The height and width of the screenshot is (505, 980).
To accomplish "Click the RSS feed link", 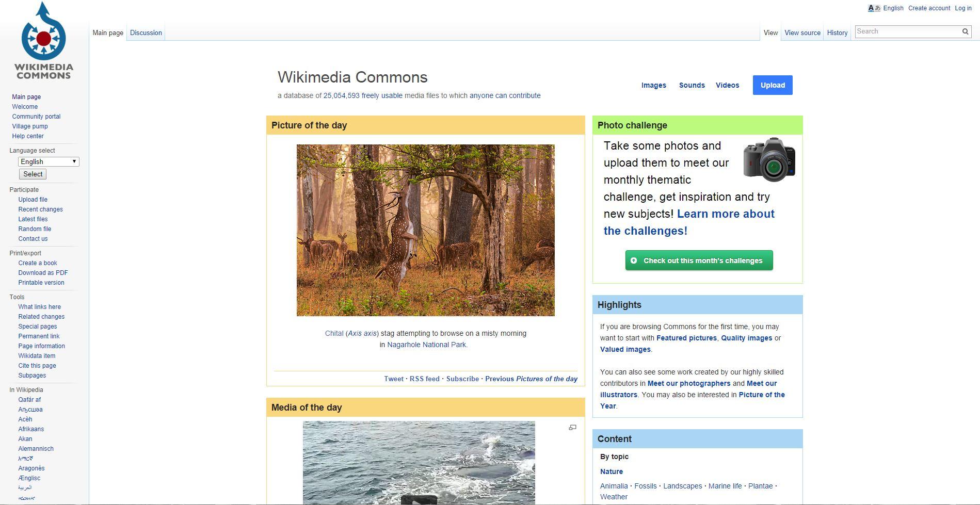I will coord(424,379).
